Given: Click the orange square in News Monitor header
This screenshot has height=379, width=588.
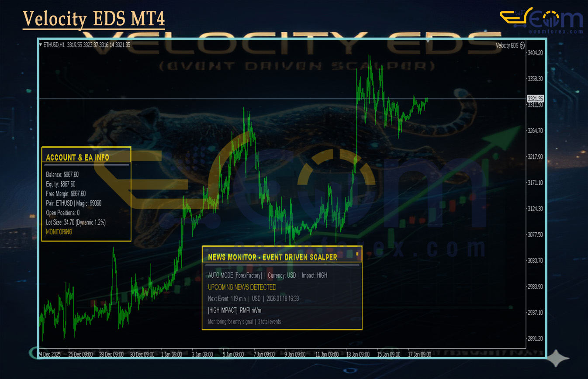Looking at the screenshot, I should [357, 253].
